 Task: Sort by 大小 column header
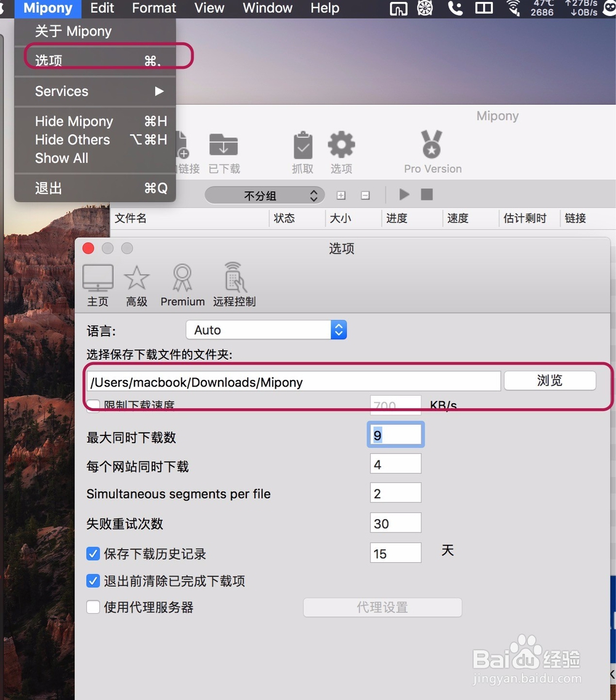tap(354, 219)
